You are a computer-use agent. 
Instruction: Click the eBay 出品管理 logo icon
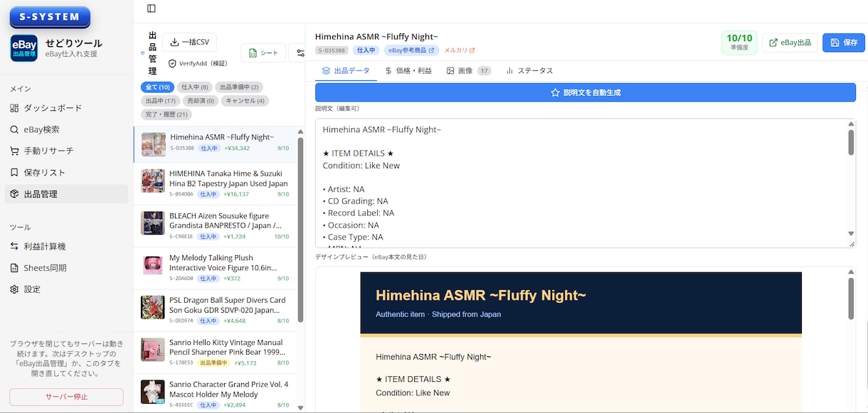coord(23,48)
